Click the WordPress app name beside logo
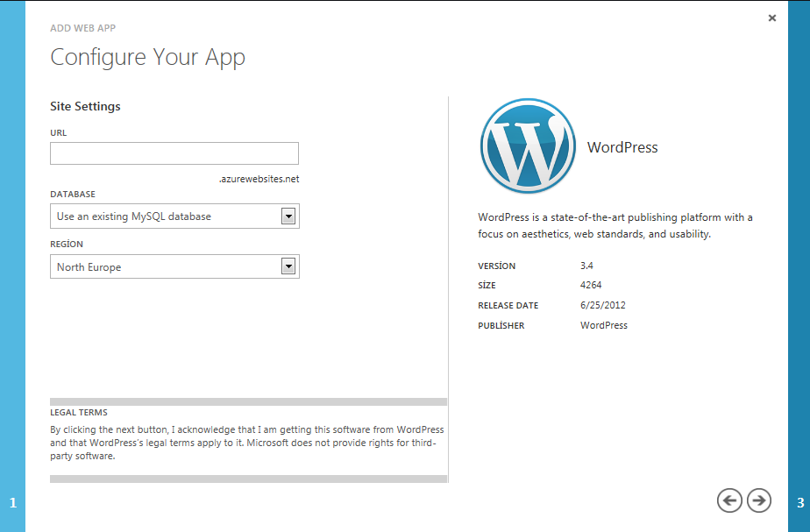Viewport: 810px width, 532px height. click(622, 147)
